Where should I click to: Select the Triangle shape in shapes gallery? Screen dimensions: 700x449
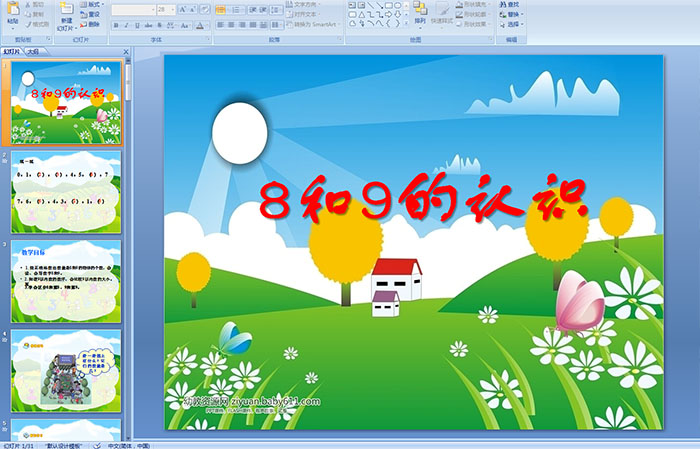pos(361,14)
